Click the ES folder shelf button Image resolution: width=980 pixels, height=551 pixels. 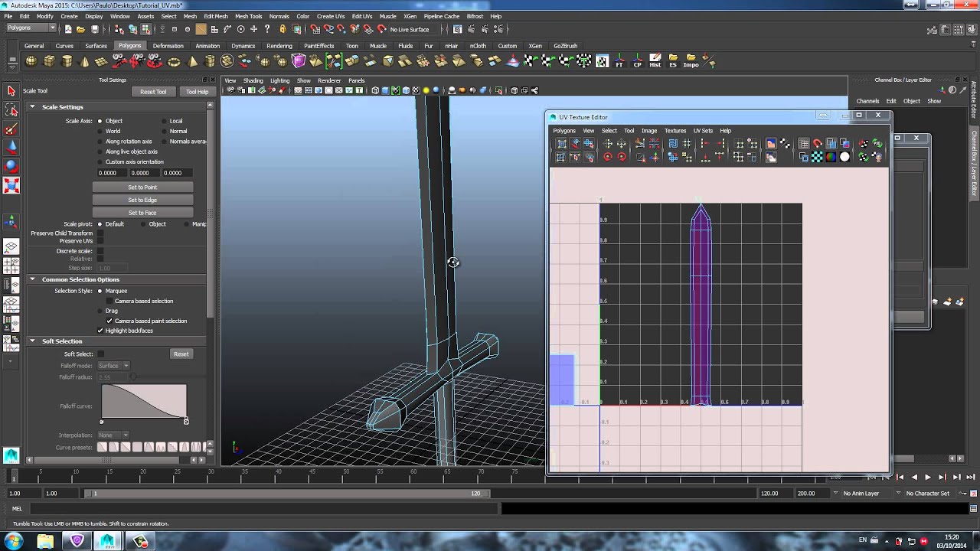(673, 61)
